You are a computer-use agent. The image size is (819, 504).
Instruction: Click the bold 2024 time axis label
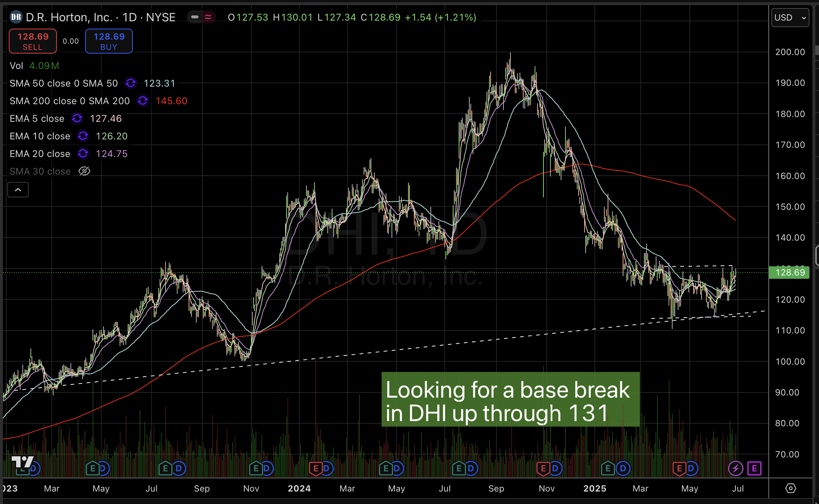click(x=299, y=488)
